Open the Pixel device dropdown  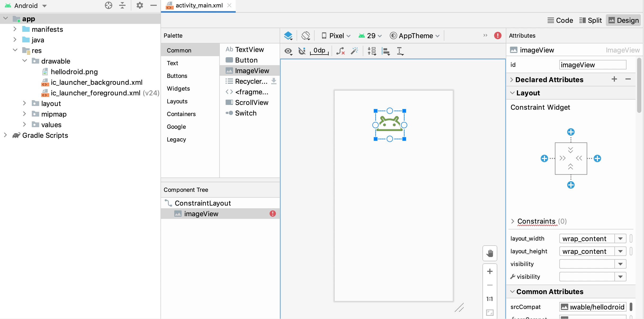click(336, 36)
